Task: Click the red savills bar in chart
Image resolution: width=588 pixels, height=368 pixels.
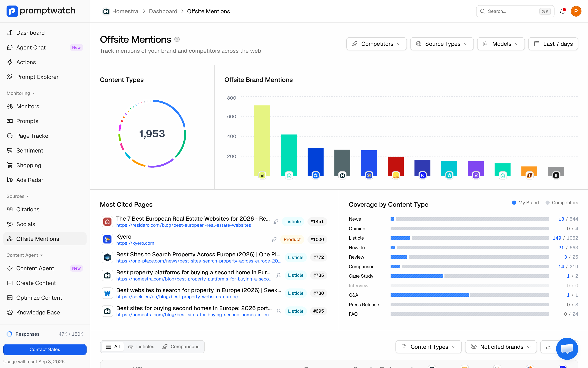Action: coord(395,166)
